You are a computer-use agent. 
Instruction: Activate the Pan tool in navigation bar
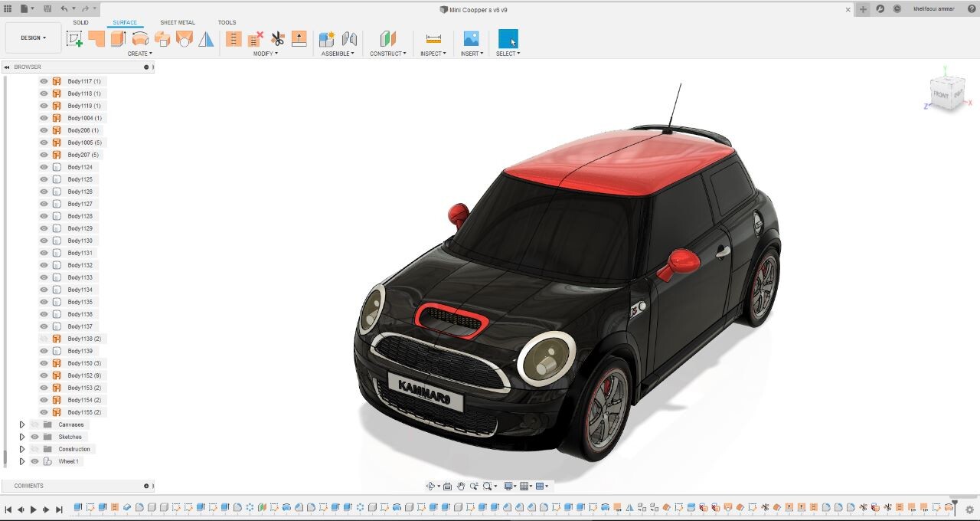[461, 486]
